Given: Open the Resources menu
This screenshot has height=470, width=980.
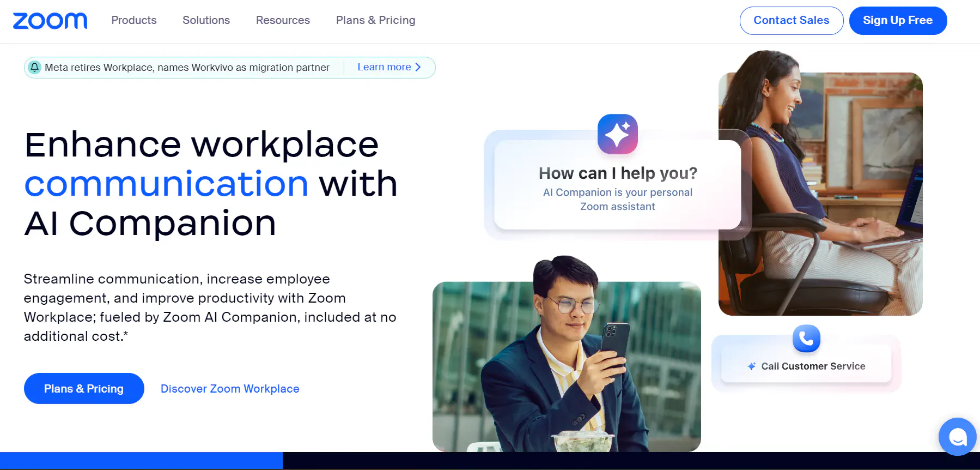Looking at the screenshot, I should [283, 20].
